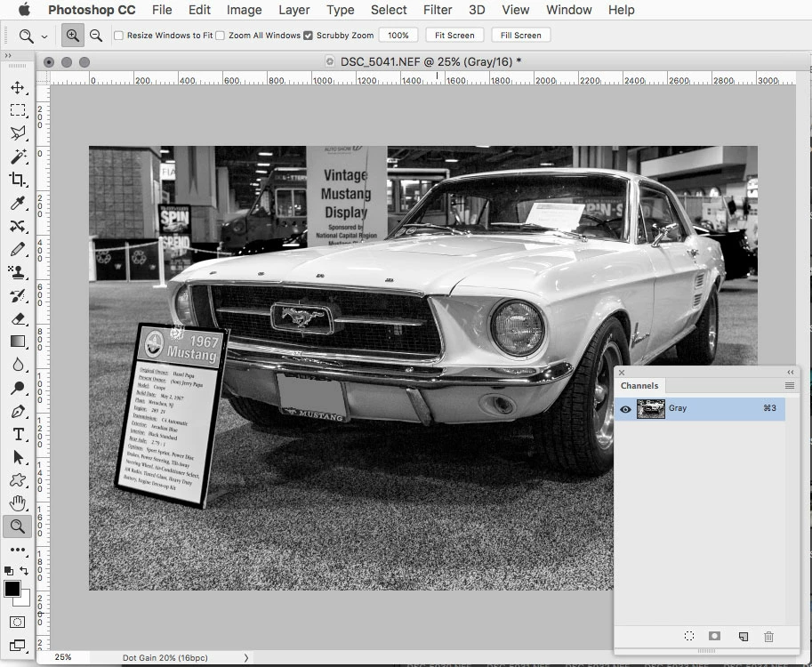The height and width of the screenshot is (667, 812).
Task: Select the Crop tool
Action: [x=18, y=179]
